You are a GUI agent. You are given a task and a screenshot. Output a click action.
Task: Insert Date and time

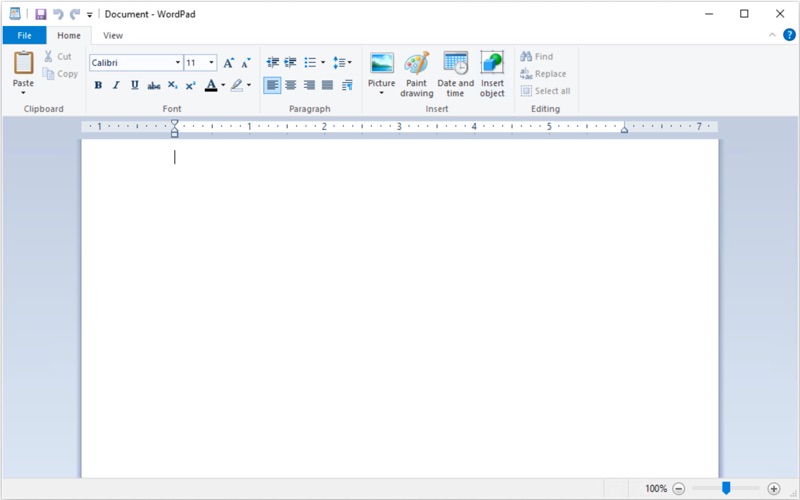[456, 73]
